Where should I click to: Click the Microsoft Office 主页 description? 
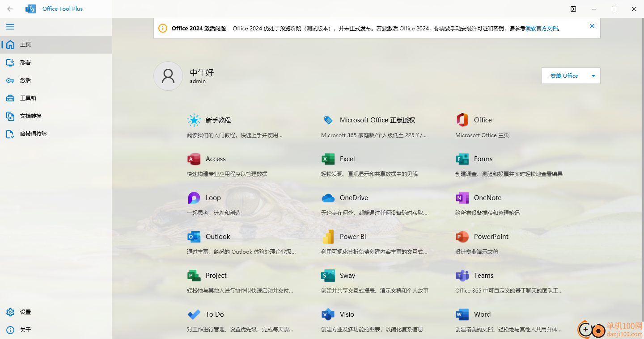coord(482,135)
